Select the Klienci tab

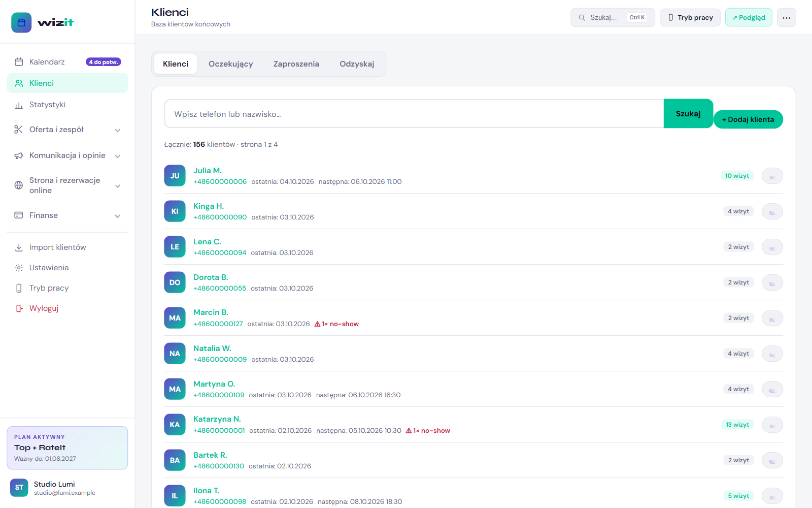[x=176, y=64]
